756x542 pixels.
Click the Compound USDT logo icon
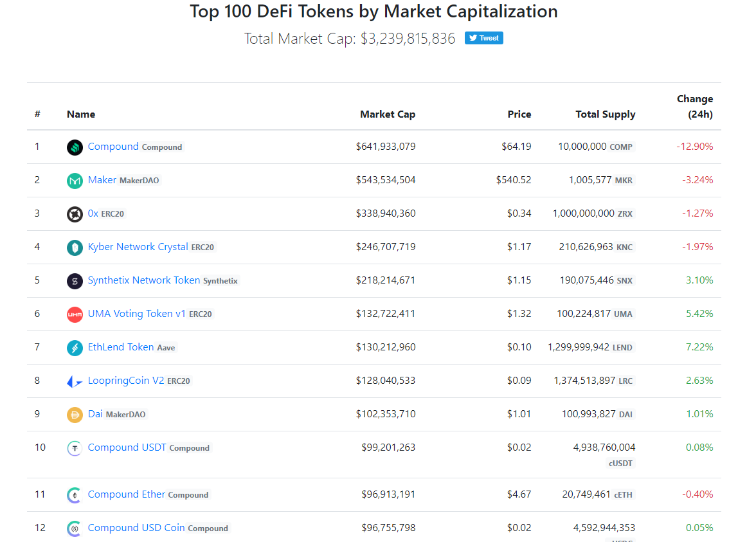(75, 449)
